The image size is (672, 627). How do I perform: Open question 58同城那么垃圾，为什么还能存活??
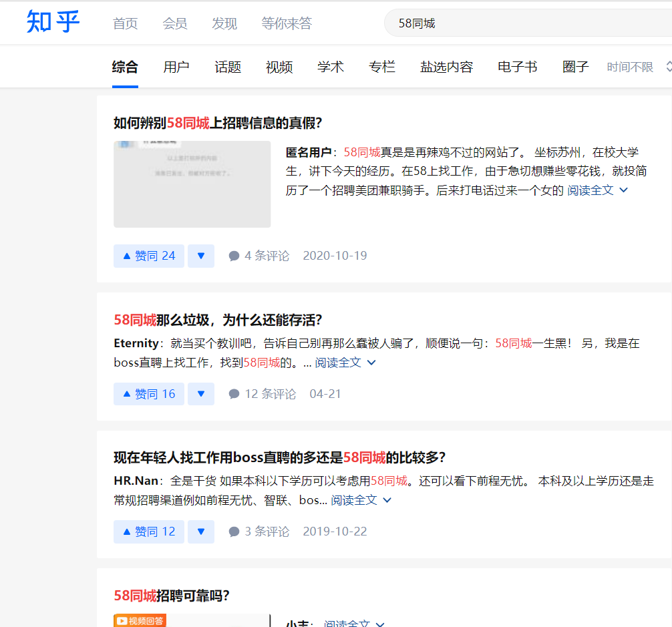(x=218, y=320)
